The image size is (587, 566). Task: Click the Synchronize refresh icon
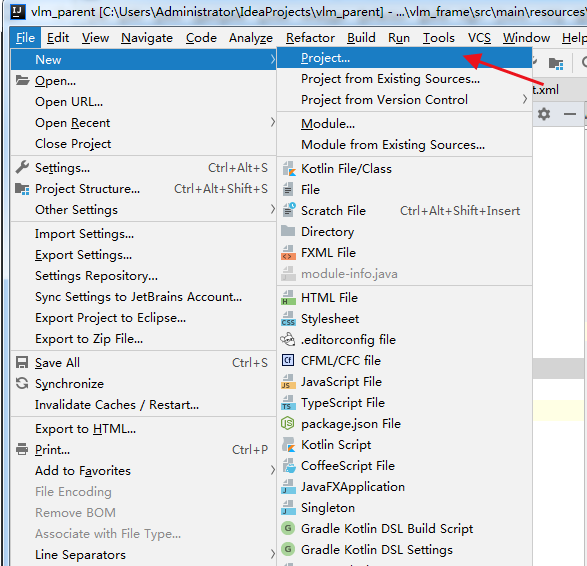22,383
